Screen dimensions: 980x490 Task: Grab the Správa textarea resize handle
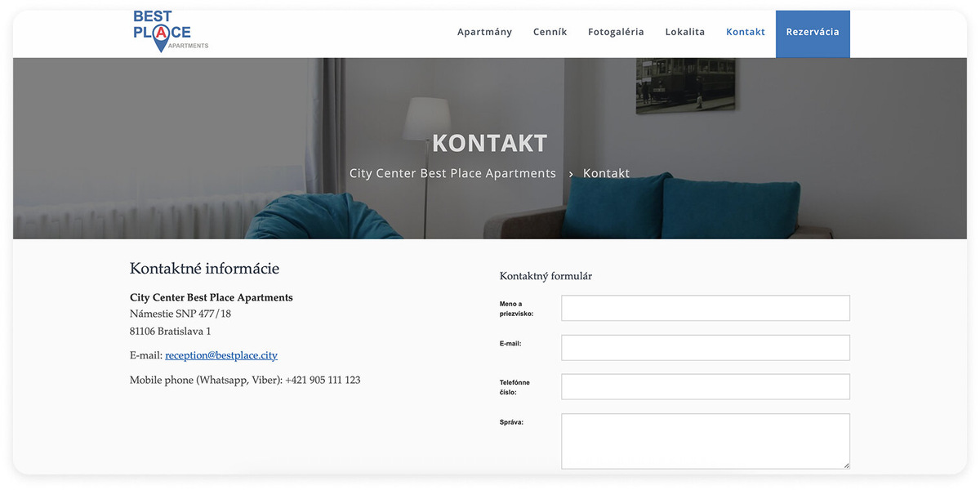pyautogui.click(x=845, y=465)
